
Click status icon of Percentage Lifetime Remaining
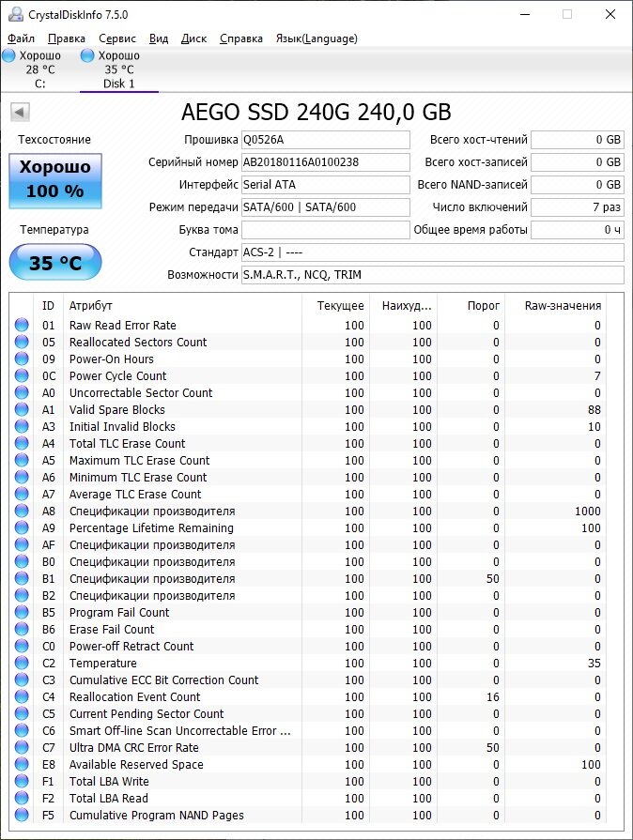point(22,527)
